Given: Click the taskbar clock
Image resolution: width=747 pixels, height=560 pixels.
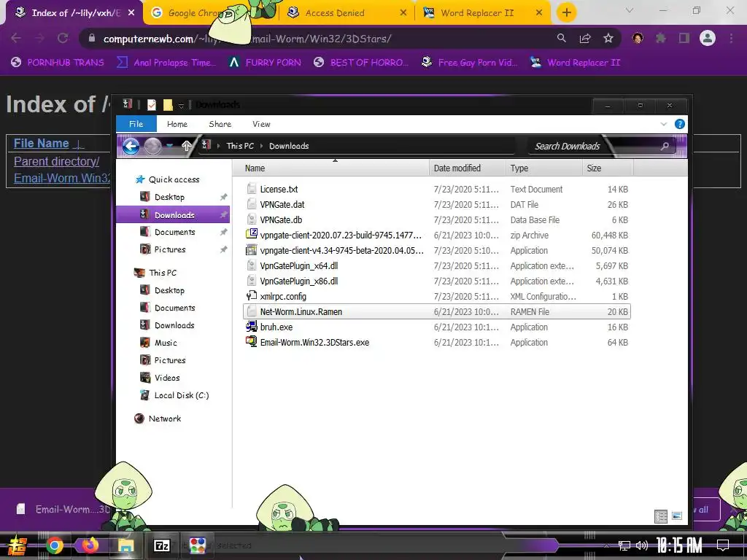Looking at the screenshot, I should (679, 545).
